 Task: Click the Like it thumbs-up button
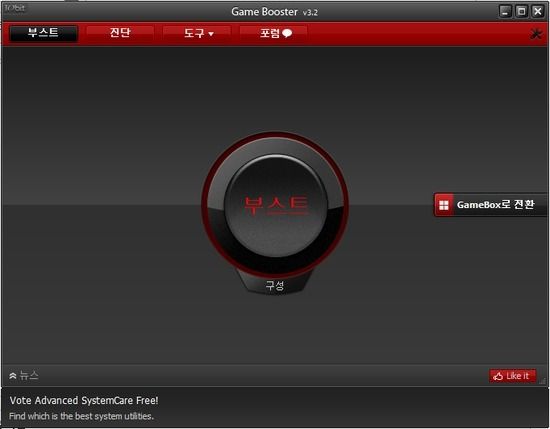[512, 376]
